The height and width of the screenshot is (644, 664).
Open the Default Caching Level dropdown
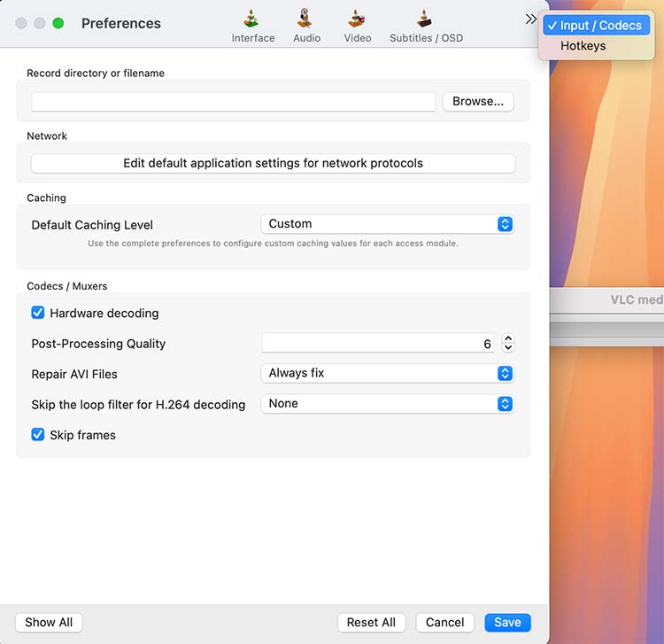pos(387,224)
